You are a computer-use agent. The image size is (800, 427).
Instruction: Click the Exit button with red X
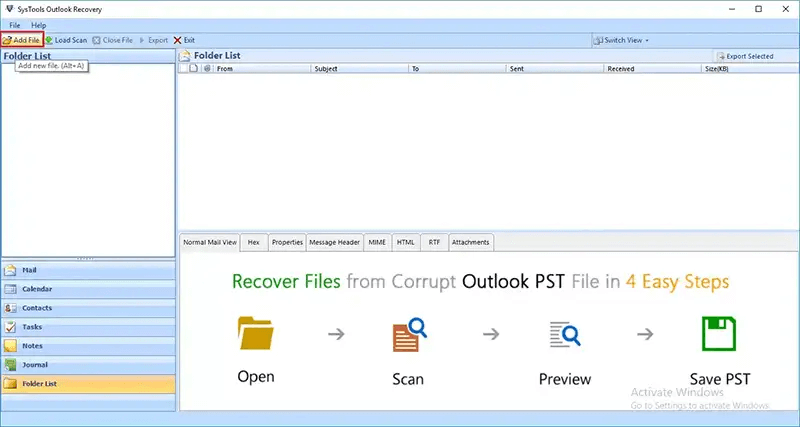tap(184, 40)
